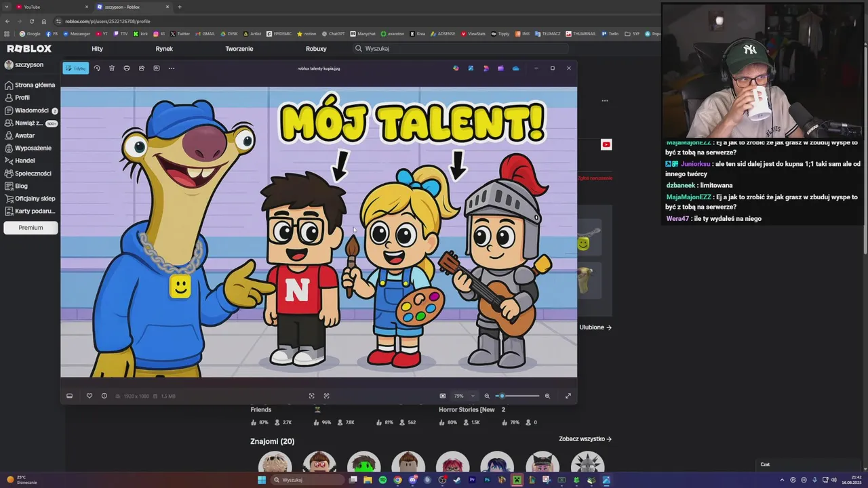This screenshot has width=868, height=488.
Task: Rotate the image in Photos viewer
Action: click(97, 68)
